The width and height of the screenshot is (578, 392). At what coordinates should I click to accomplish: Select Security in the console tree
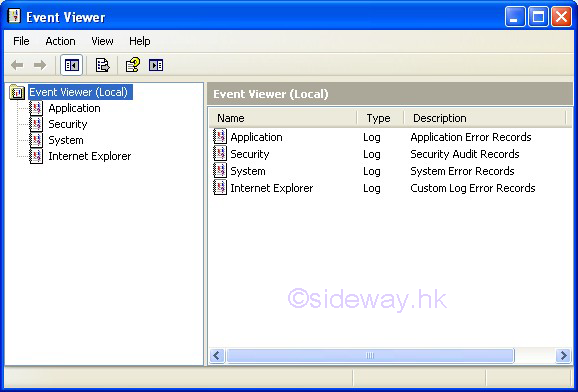68,124
